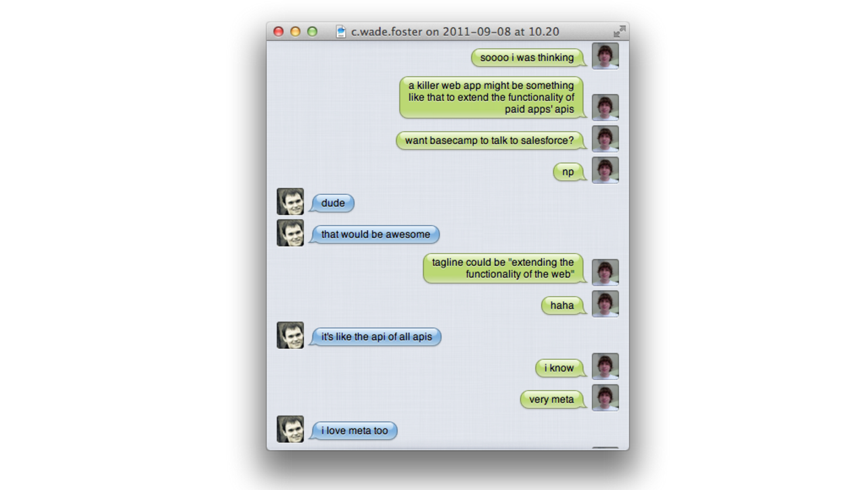This screenshot has width=868, height=490.
Task: Click avatar next to "dude" message
Action: [x=290, y=202]
